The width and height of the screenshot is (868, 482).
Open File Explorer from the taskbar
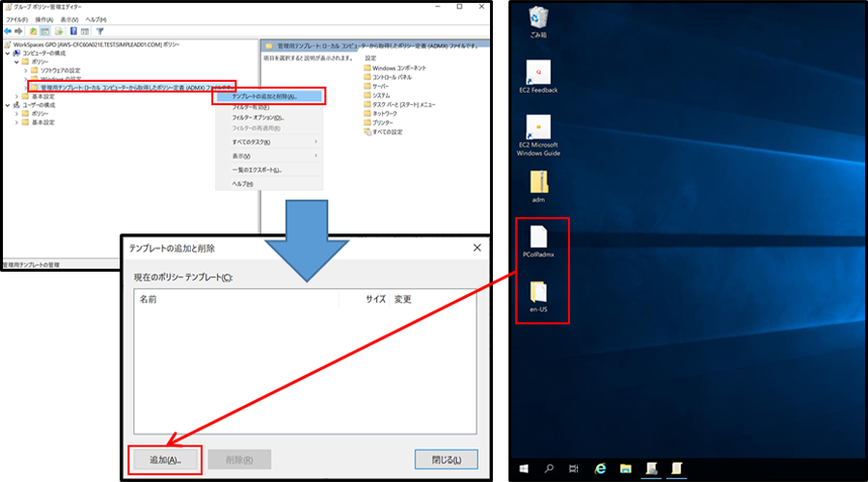(x=626, y=469)
